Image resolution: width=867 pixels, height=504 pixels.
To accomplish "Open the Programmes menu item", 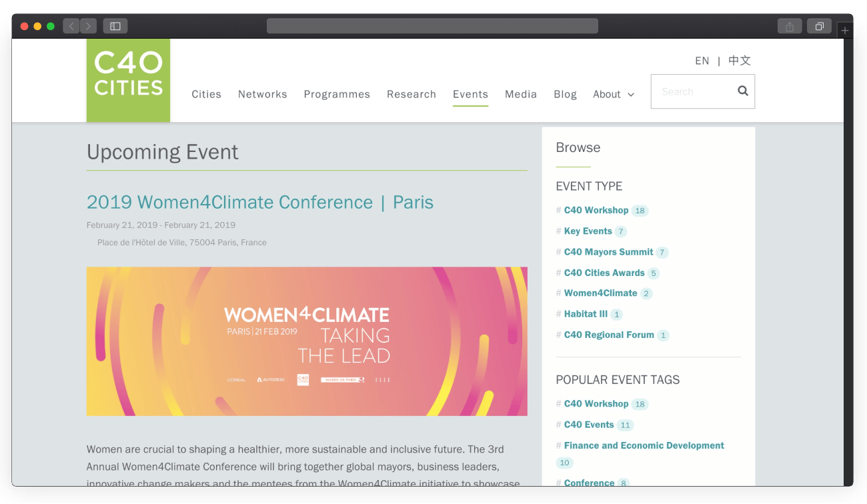I will (x=337, y=95).
